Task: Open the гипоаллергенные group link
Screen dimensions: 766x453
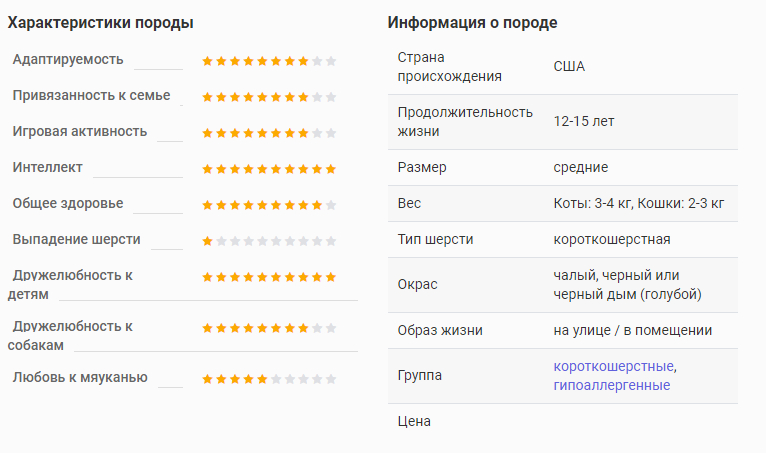Action: (x=612, y=385)
